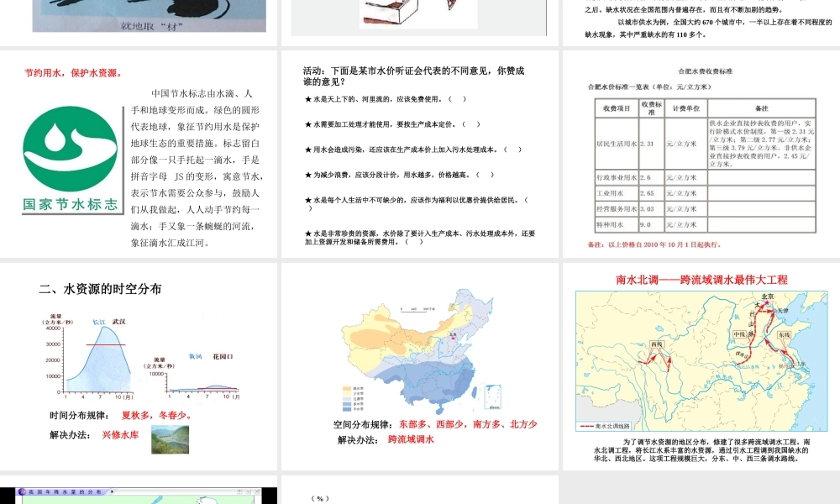Click the statement 用水会造成污染
The height and width of the screenshot is (504, 840).
413,150
